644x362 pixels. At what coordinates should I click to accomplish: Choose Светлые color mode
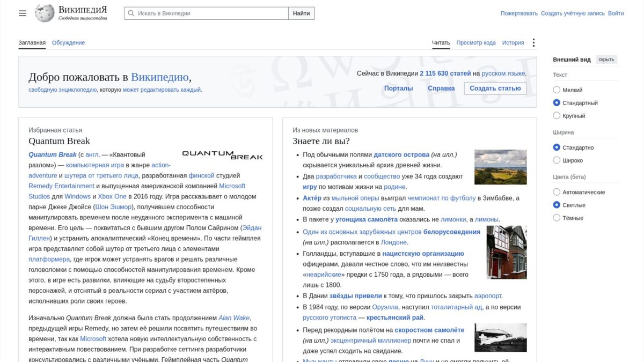click(x=557, y=205)
